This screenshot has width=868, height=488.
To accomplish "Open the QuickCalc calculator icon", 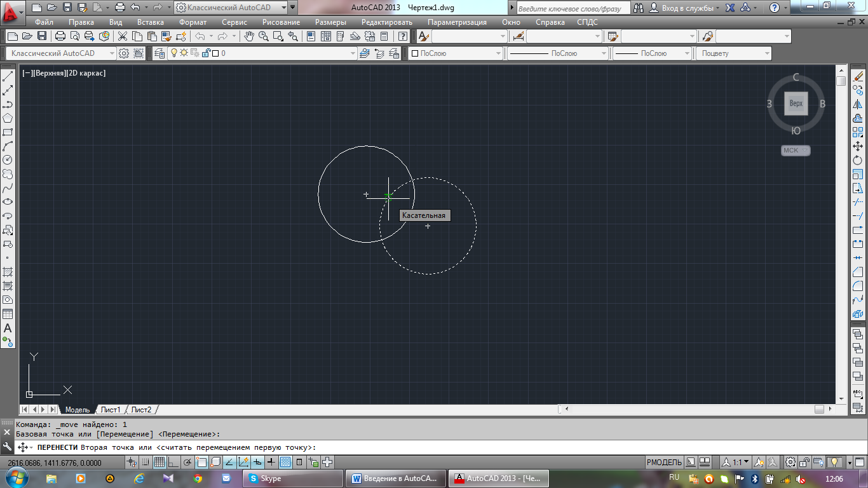I will click(x=383, y=36).
